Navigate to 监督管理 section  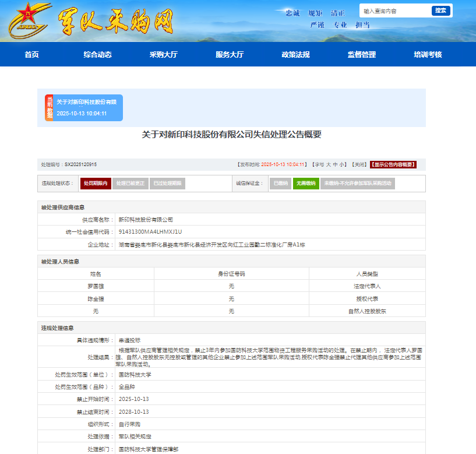coord(362,55)
